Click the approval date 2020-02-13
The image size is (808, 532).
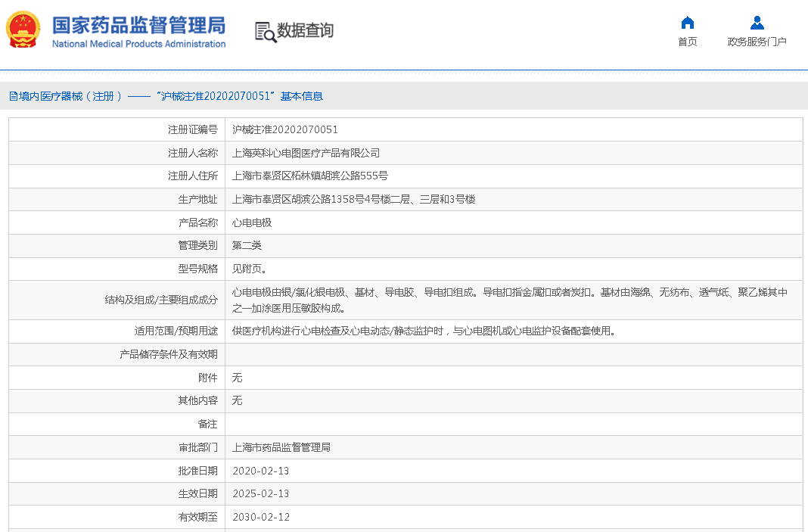(x=260, y=471)
